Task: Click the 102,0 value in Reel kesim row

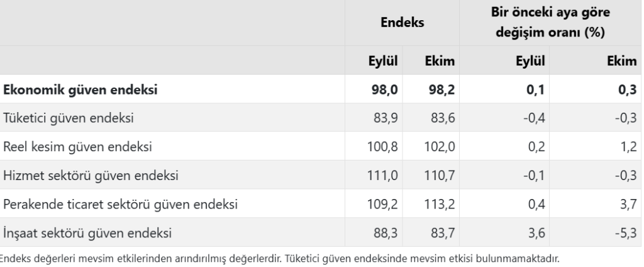Action: [x=438, y=147]
